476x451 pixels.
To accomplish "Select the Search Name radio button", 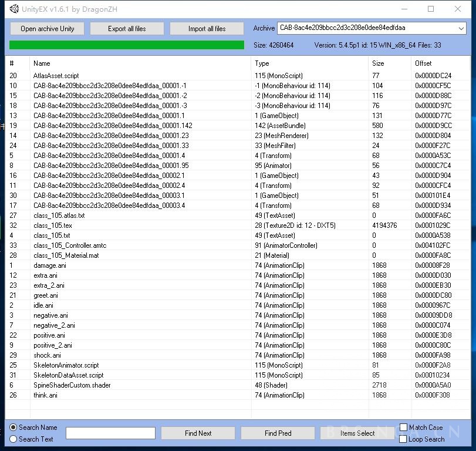I will click(13, 428).
